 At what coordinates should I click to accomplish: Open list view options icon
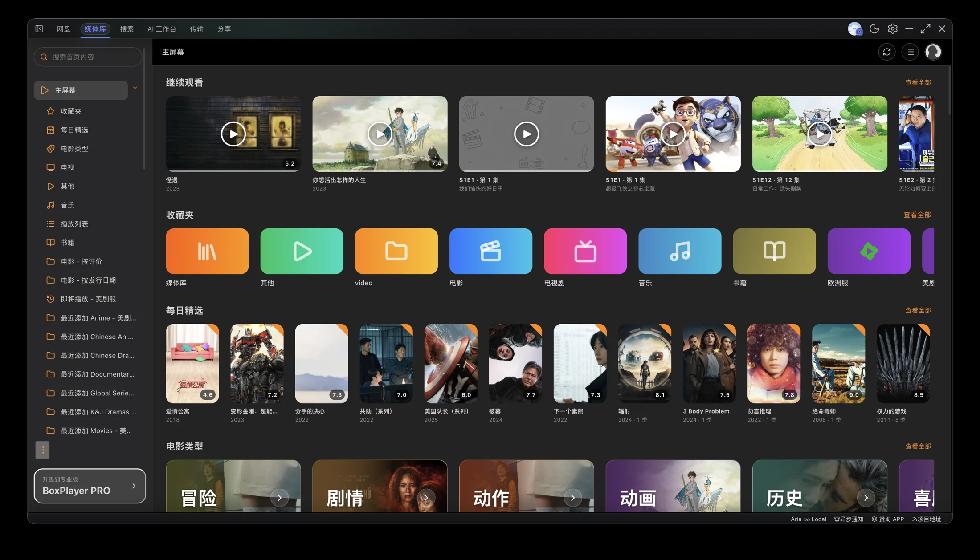[910, 52]
